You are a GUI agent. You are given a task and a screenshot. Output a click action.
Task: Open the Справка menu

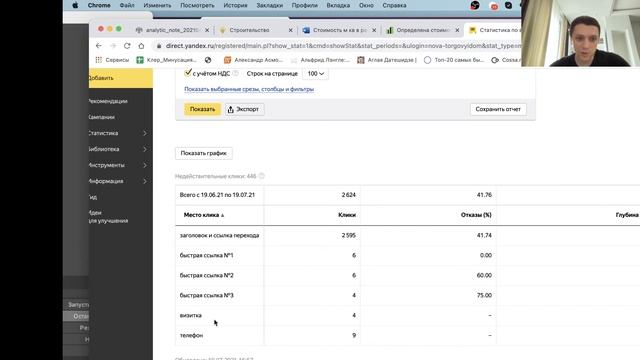tap(394, 5)
